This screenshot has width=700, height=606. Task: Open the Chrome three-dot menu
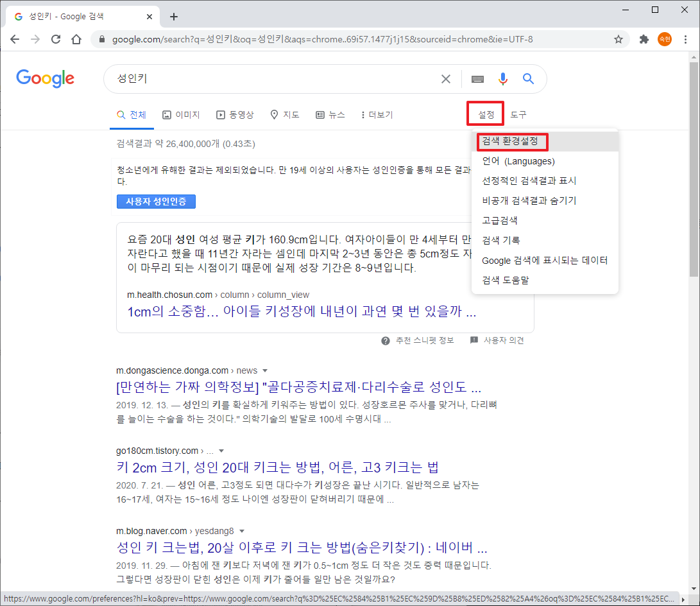click(x=685, y=39)
